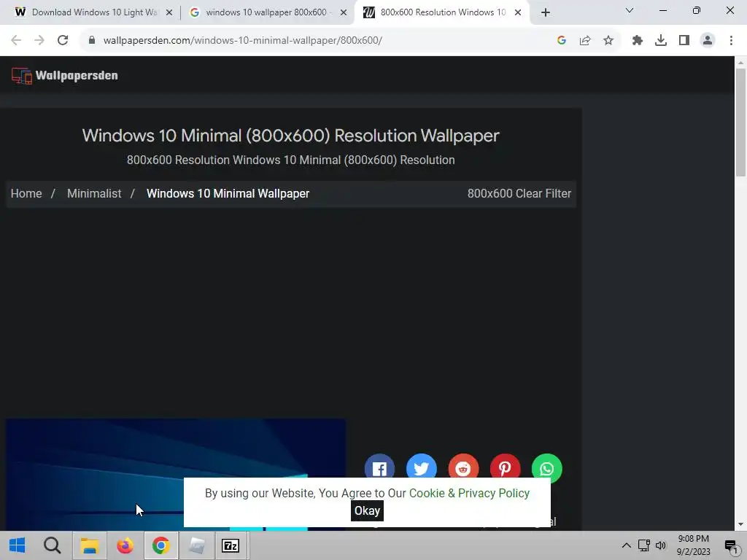
Task: Open Chrome downloads tray
Action: 661,41
